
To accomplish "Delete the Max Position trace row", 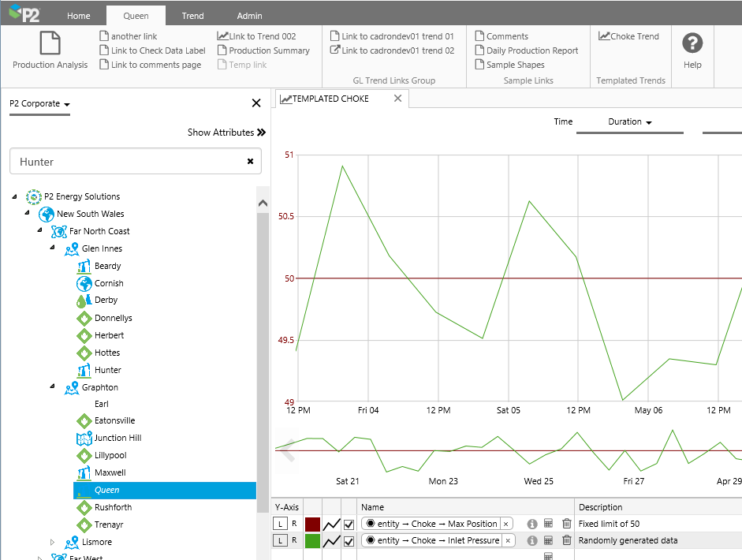I will [x=566, y=524].
